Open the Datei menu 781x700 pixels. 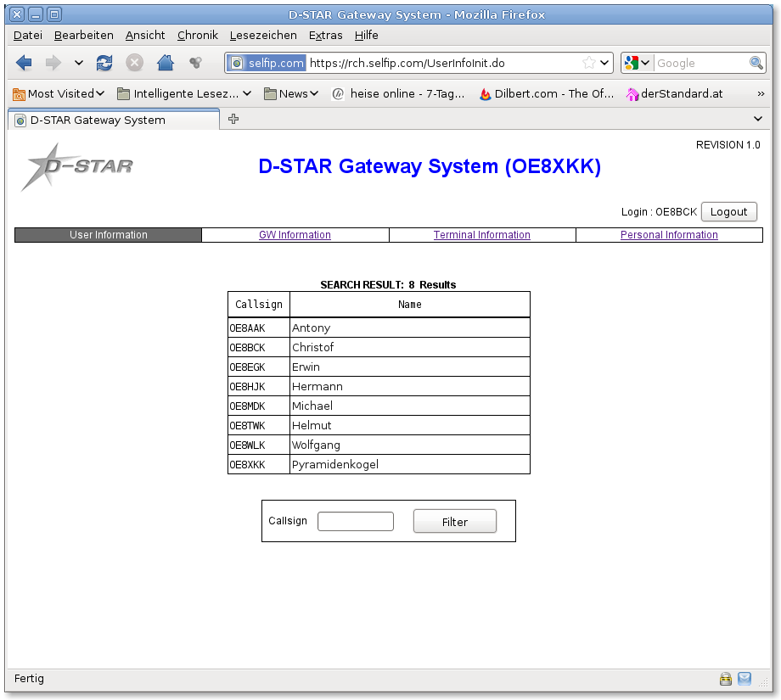28,36
